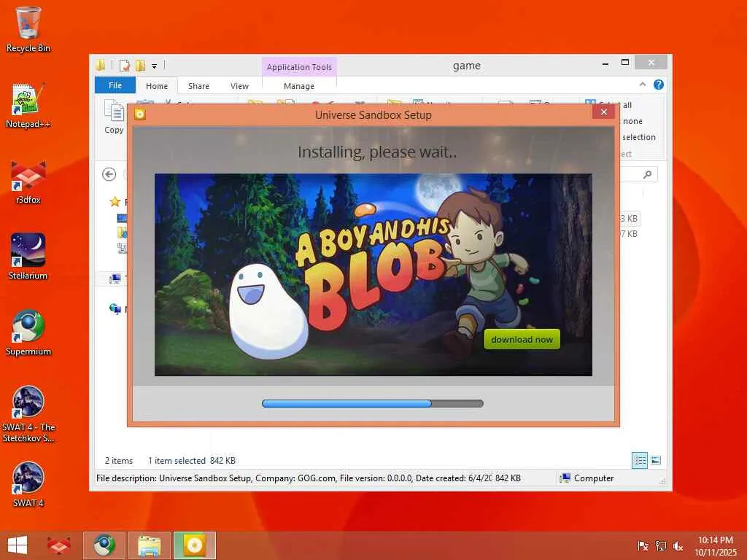Open the Supermium browser shortcut

pos(28,333)
